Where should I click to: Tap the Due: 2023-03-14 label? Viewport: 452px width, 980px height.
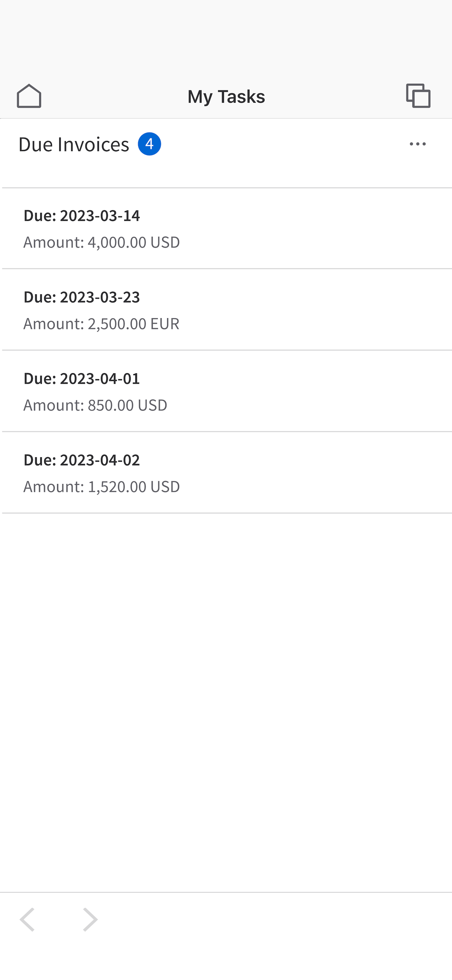coord(82,216)
